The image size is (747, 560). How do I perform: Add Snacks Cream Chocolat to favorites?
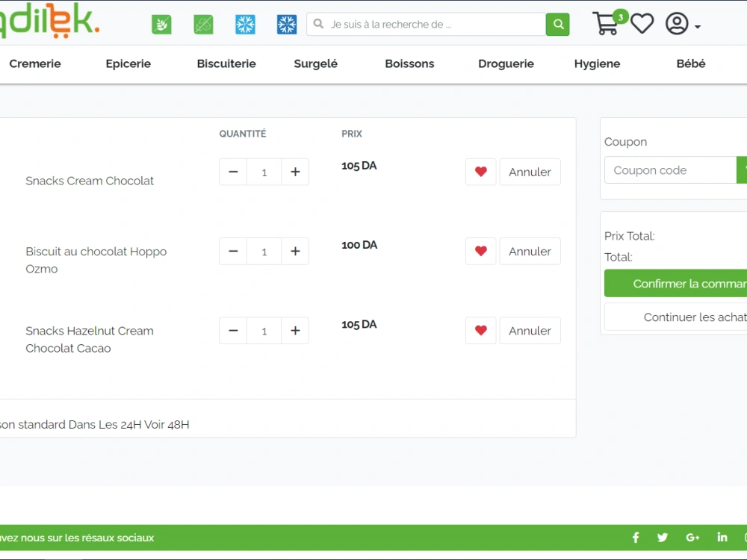point(480,172)
